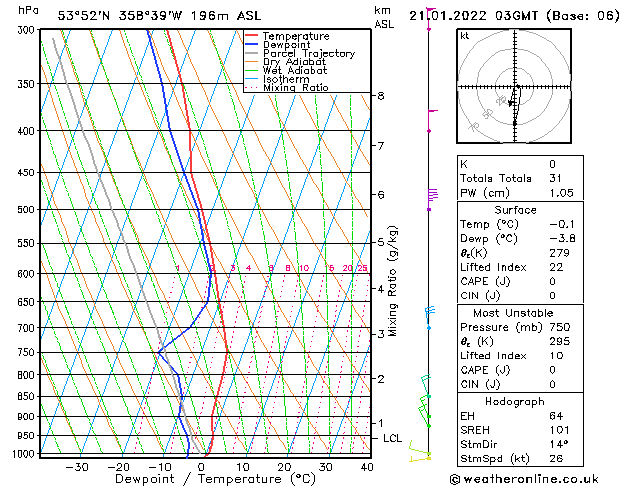Click the date and time header
Screen dimensions: 629x486
point(514,16)
